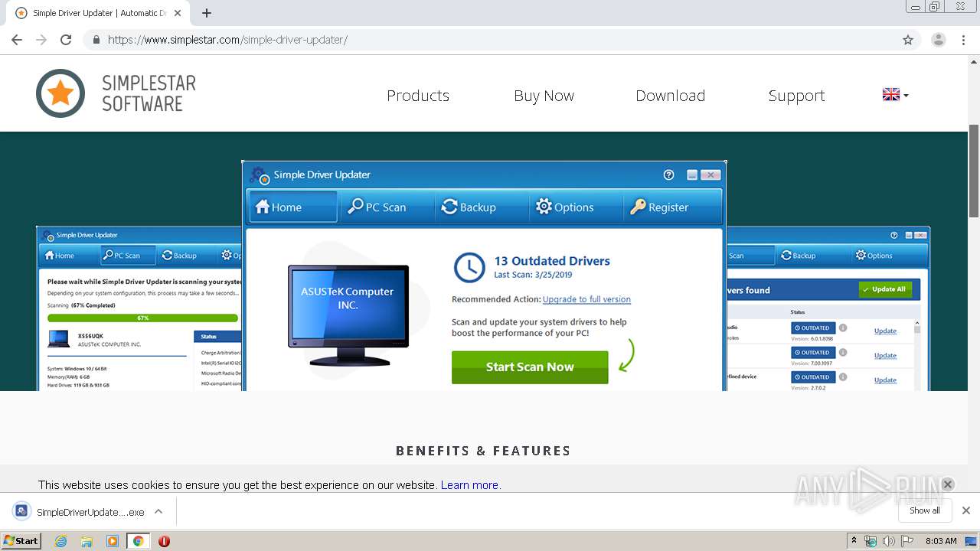Open the Windows Start menu
This screenshot has height=551, width=980.
(x=21, y=540)
